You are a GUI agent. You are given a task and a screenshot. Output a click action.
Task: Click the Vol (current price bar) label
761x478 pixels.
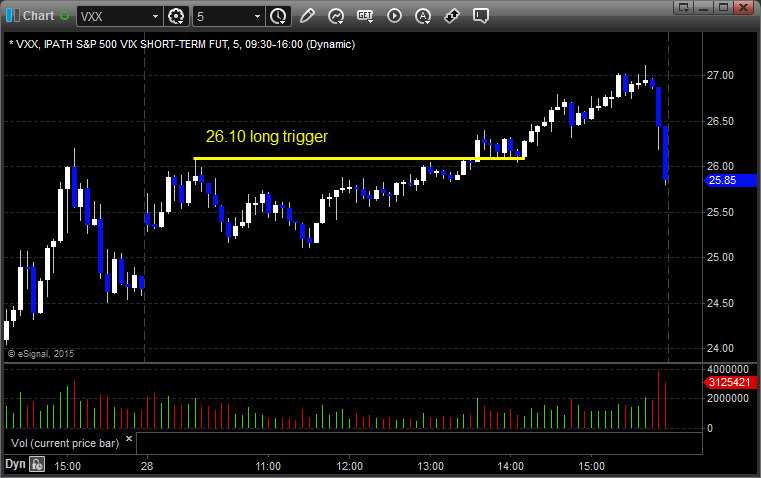[65, 443]
